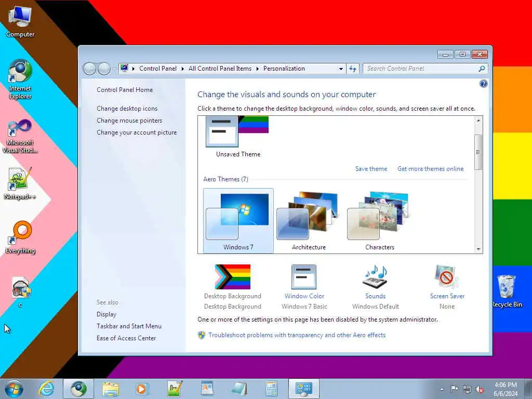The width and height of the screenshot is (532, 399).
Task: Click the search magnifier icon
Action: point(482,69)
